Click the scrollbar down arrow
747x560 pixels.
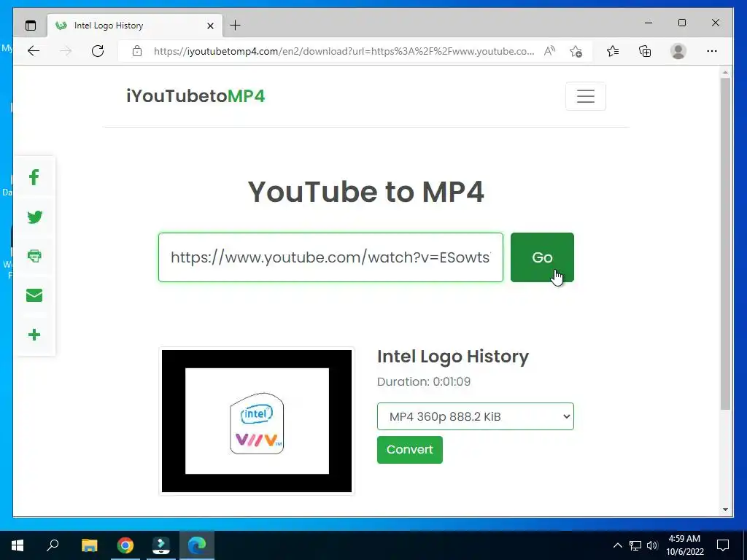(x=725, y=510)
